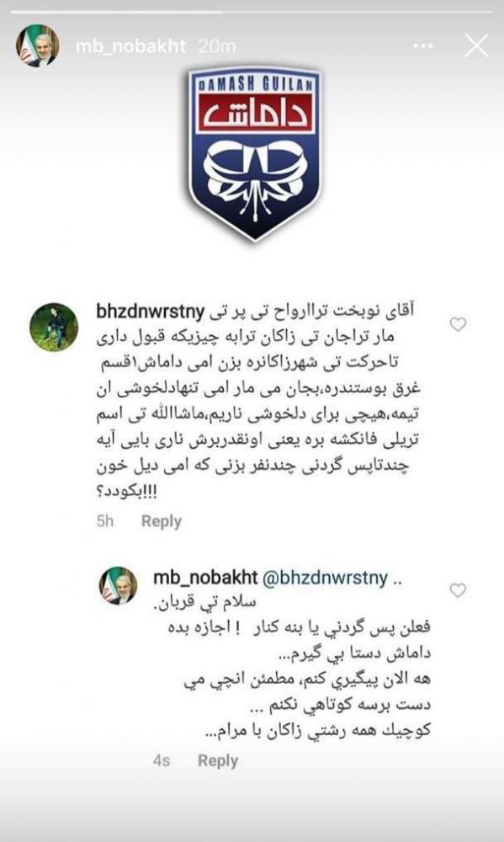Open mb_nobakht avatar beside the reply

118,586
